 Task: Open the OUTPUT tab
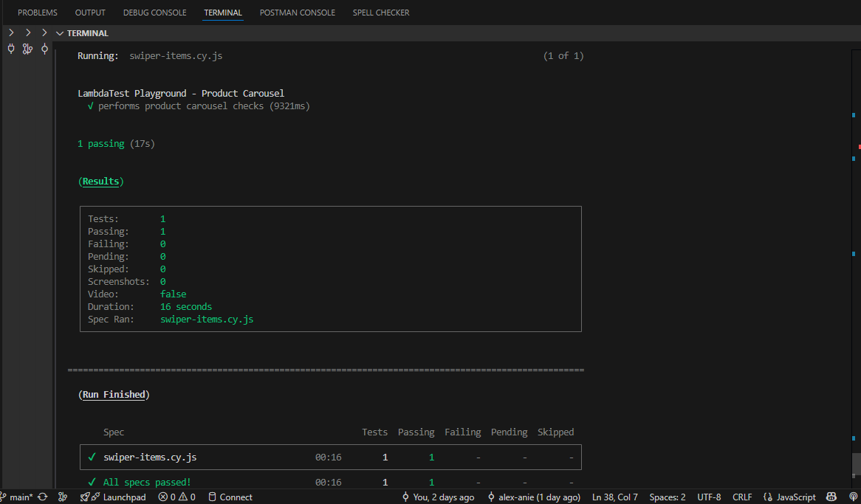click(90, 12)
